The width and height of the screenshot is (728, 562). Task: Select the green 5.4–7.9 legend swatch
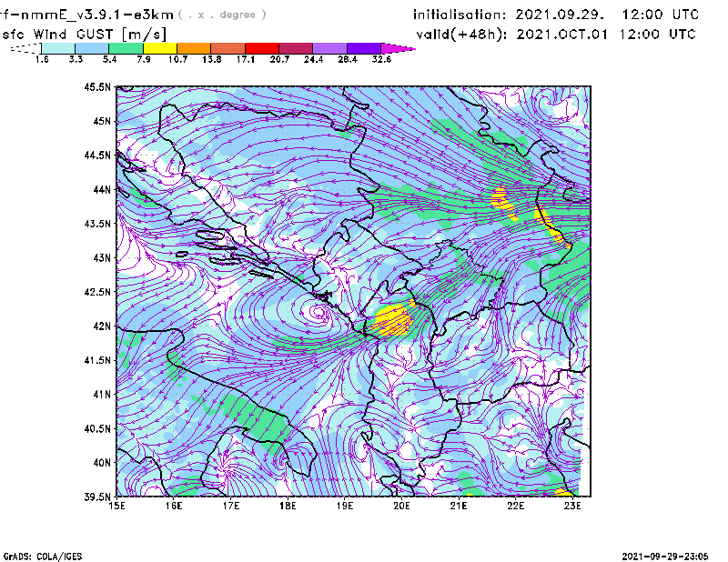coord(126,48)
